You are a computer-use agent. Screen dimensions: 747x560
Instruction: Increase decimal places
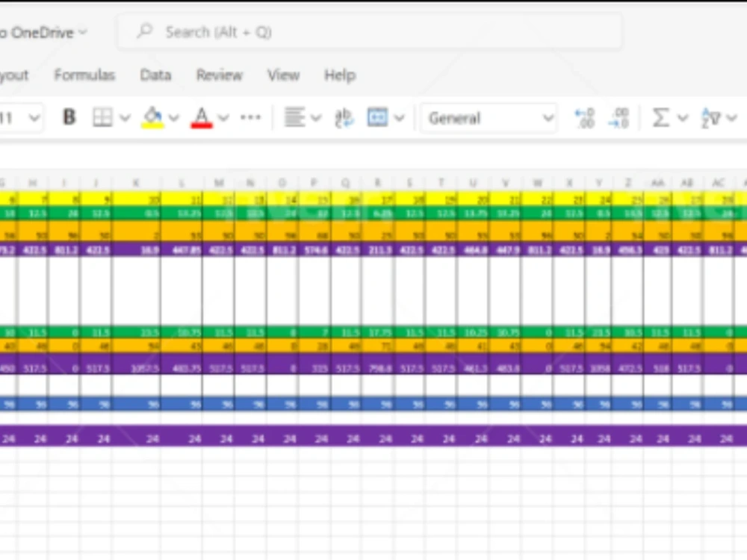tap(584, 118)
